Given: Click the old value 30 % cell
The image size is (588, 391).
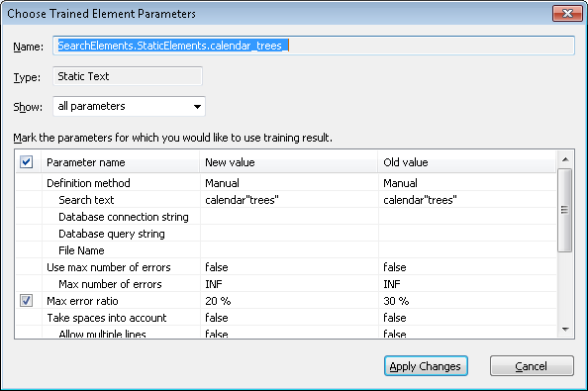Looking at the screenshot, I should (467, 301).
